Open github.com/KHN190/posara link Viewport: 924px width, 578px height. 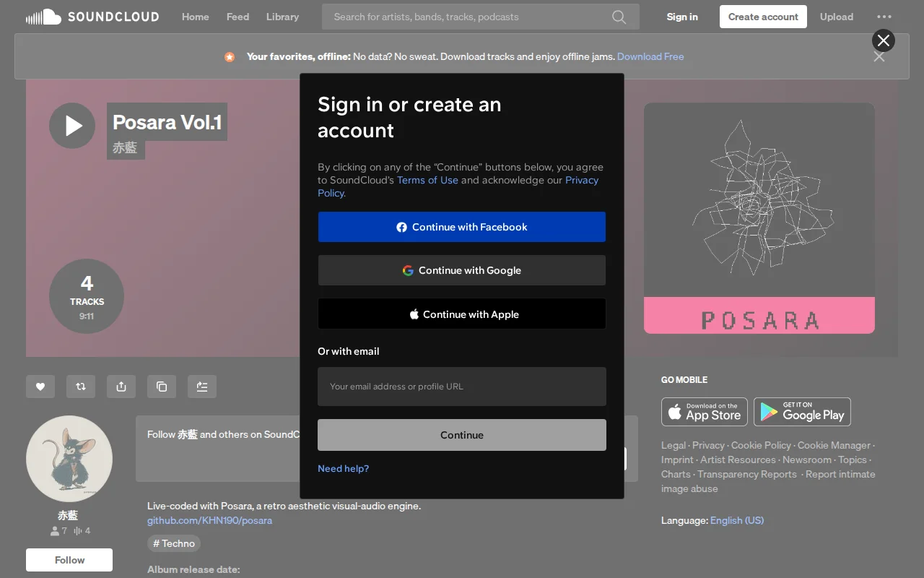click(209, 520)
